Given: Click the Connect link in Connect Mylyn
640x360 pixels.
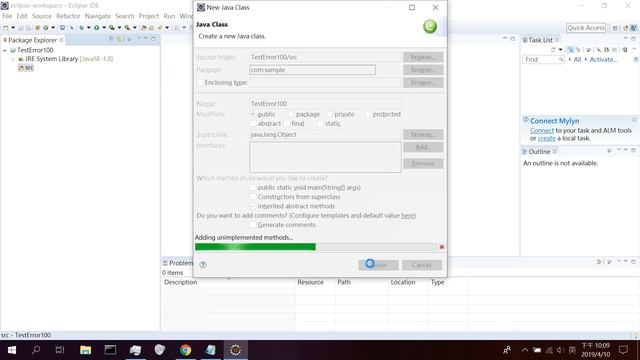Looking at the screenshot, I should (x=542, y=131).
